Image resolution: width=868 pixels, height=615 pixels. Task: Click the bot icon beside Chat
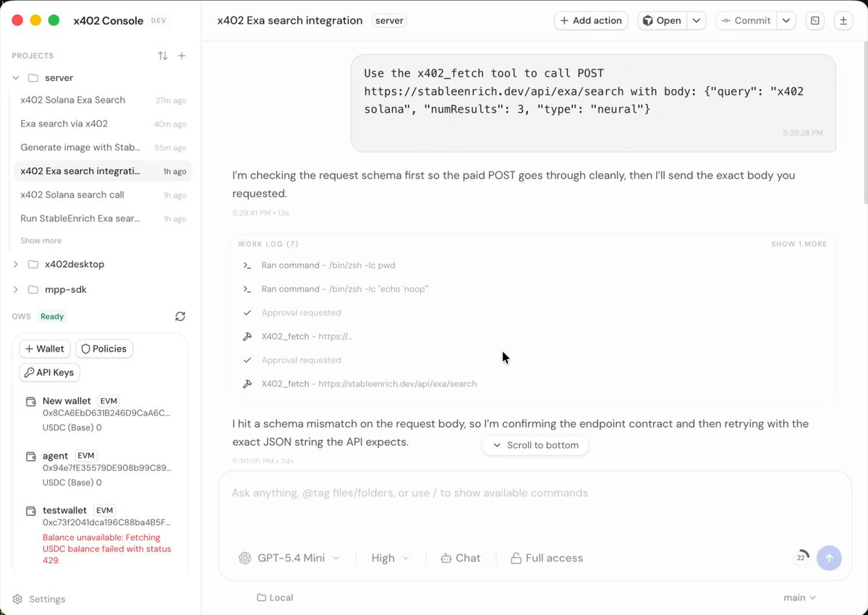[x=446, y=558]
